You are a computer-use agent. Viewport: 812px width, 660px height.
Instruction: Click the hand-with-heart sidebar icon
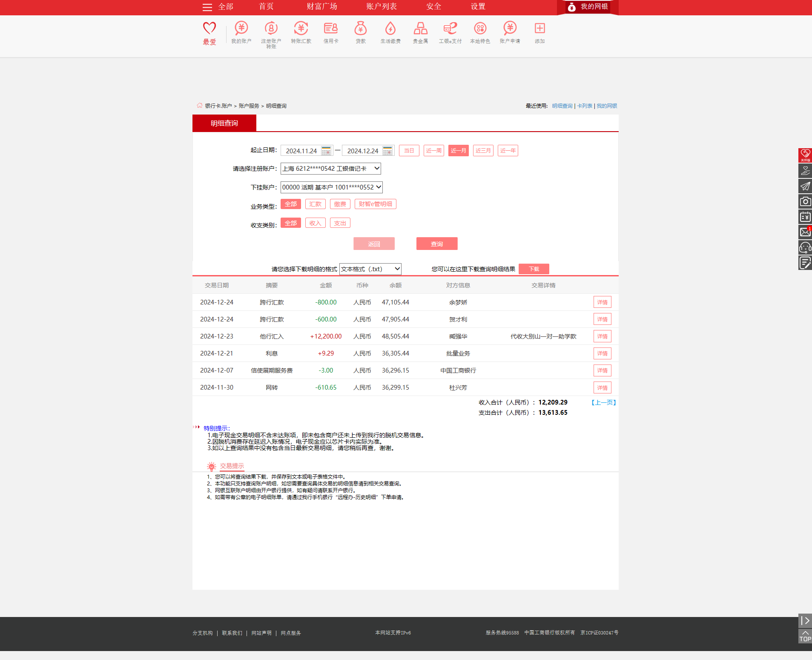tap(805, 171)
